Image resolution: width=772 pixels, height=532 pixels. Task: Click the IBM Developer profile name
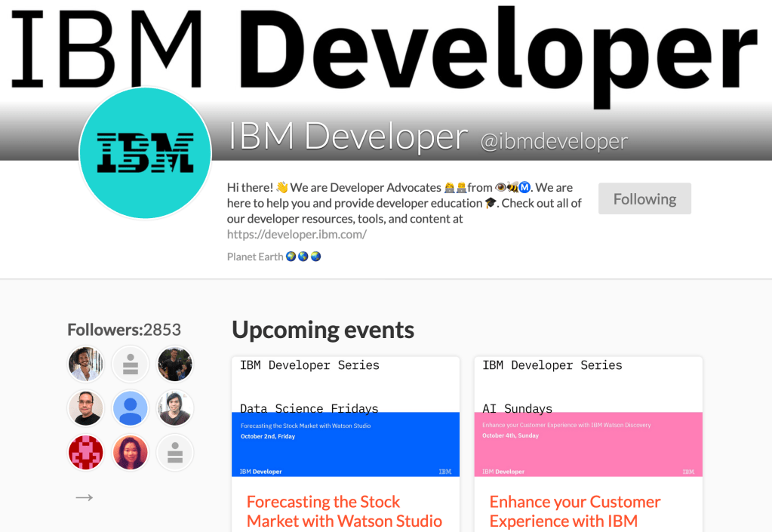[x=348, y=137]
